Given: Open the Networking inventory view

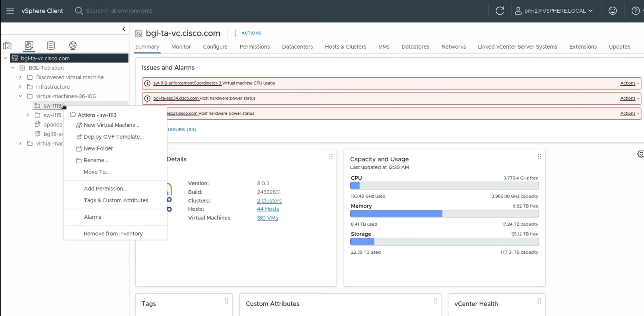Looking at the screenshot, I should (x=73, y=45).
